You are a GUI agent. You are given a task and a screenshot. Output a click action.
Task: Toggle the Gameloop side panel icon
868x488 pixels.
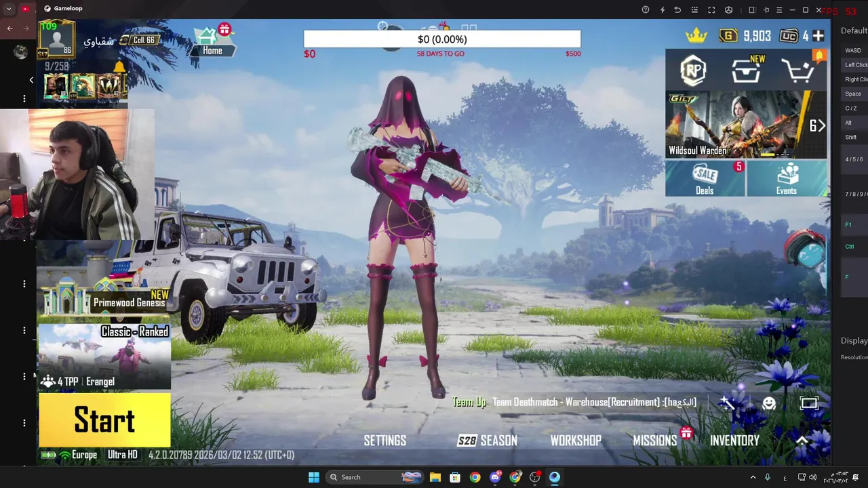[752, 9]
